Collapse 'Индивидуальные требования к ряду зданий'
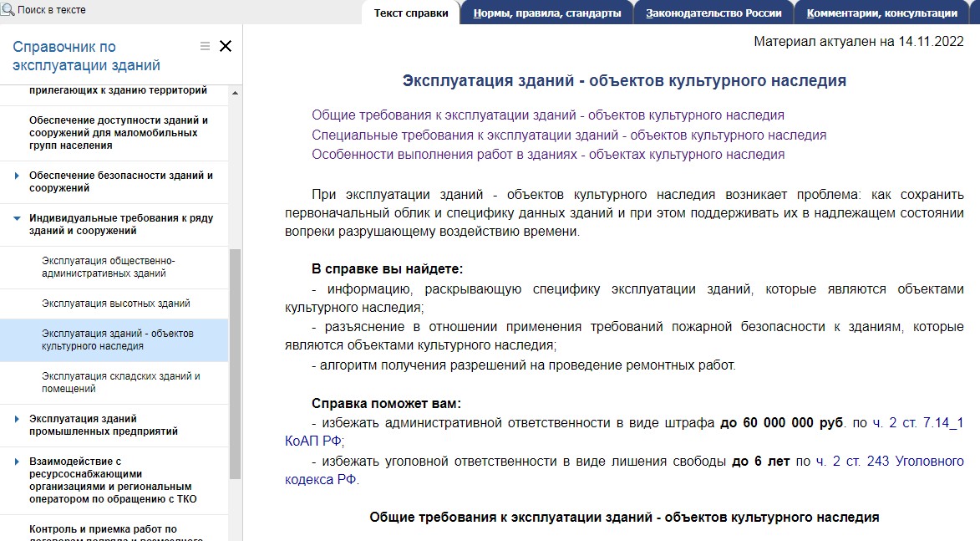This screenshot has height=541, width=980. coord(17,218)
